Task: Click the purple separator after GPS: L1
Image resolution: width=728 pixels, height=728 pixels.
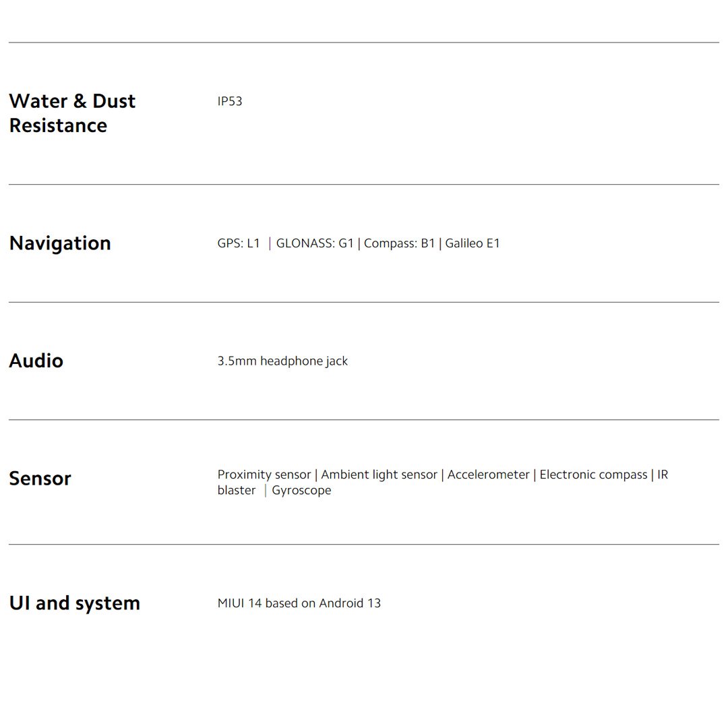Action: (x=270, y=244)
